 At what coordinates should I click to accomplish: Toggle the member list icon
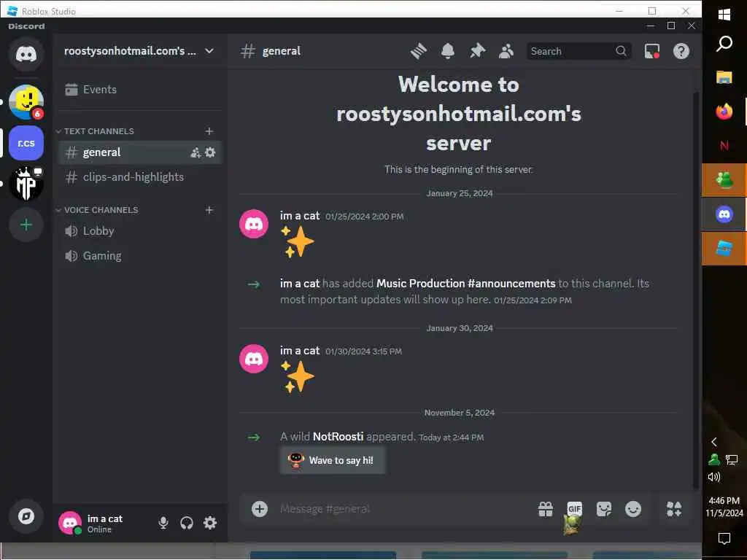click(506, 51)
